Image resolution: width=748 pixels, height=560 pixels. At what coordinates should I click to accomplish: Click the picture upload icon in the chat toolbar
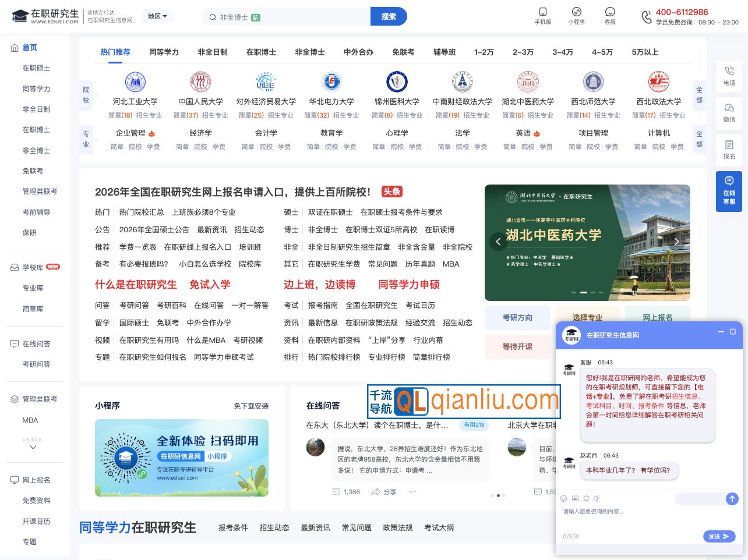click(x=575, y=498)
